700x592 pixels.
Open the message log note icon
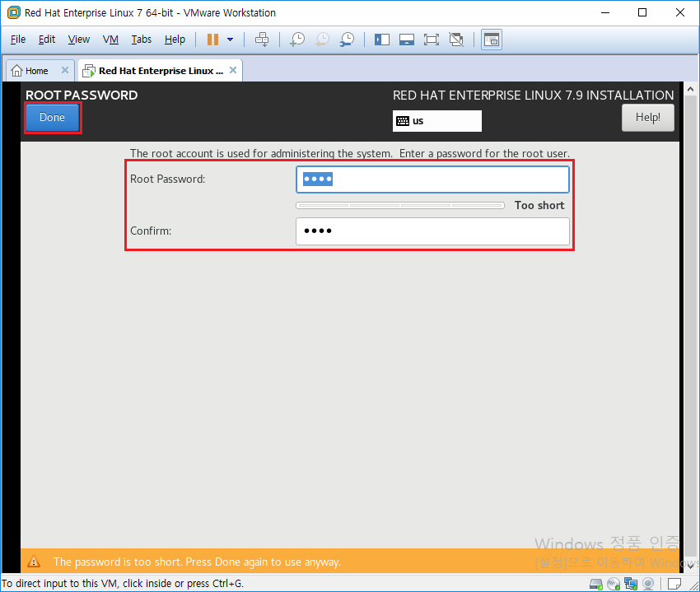tap(674, 584)
